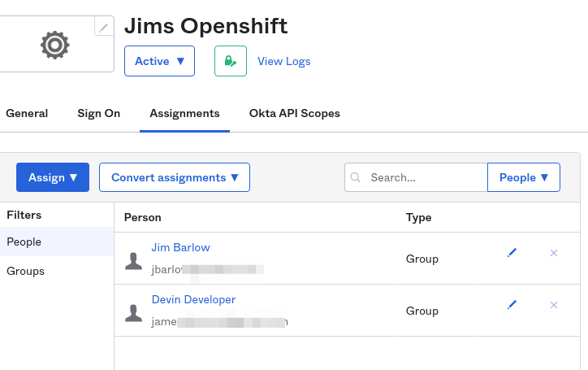Click the gear app logo image

coord(55,45)
